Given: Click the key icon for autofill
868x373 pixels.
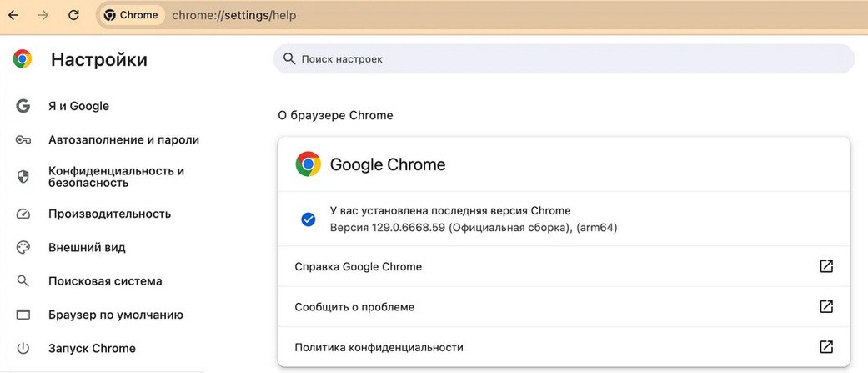Looking at the screenshot, I should [x=23, y=140].
